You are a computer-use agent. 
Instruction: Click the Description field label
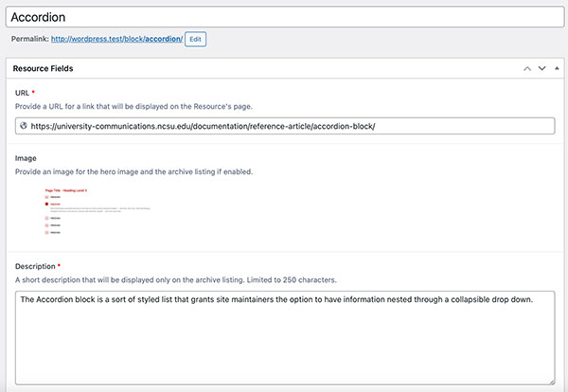point(35,266)
